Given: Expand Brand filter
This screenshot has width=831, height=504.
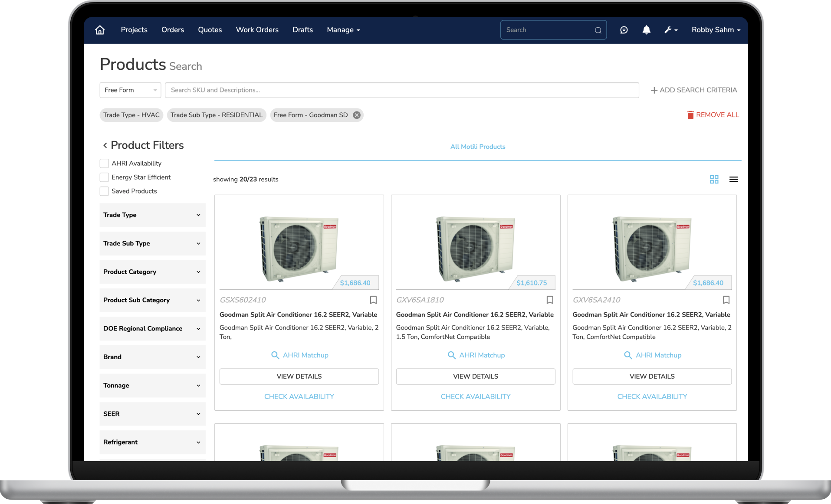Looking at the screenshot, I should [152, 357].
